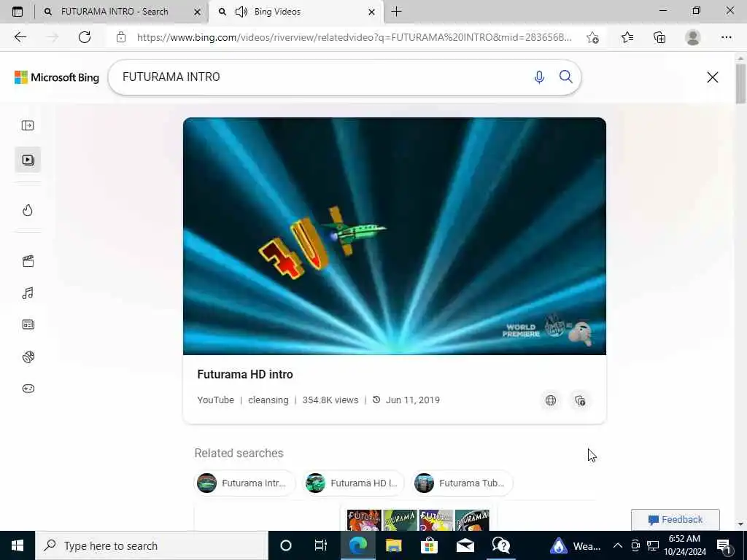Click the browser address bar URL
747x560 pixels.
pyautogui.click(x=354, y=37)
